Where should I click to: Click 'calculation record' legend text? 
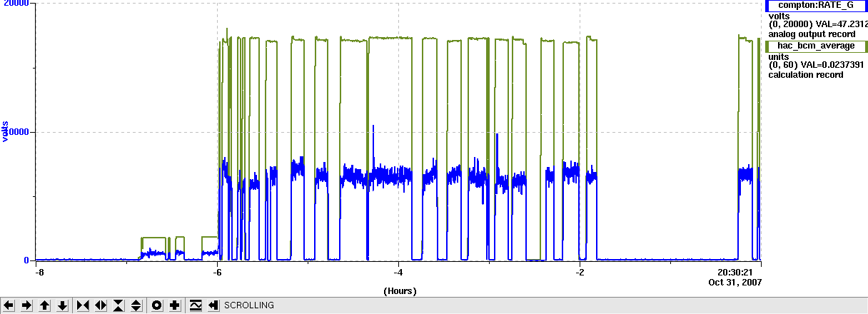click(805, 75)
